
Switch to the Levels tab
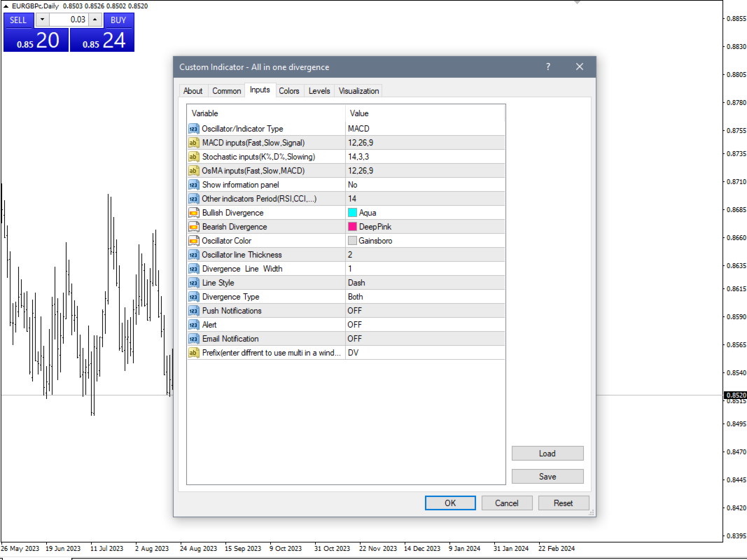[319, 91]
